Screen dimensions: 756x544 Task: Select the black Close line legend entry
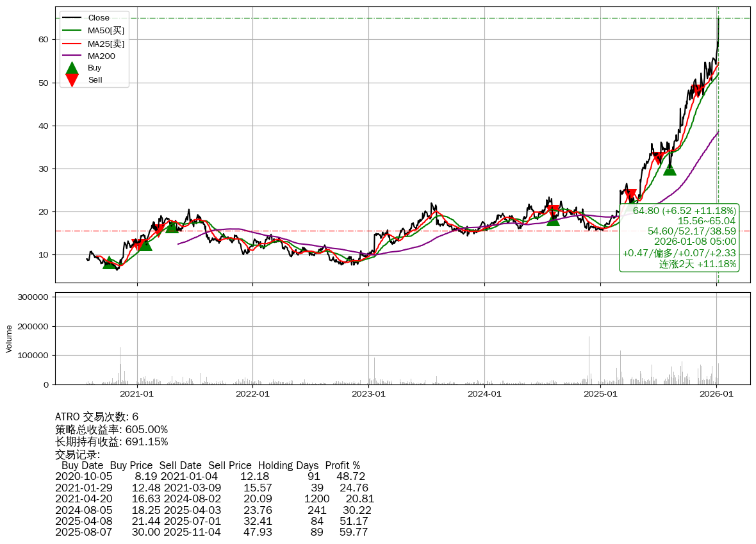(98, 18)
